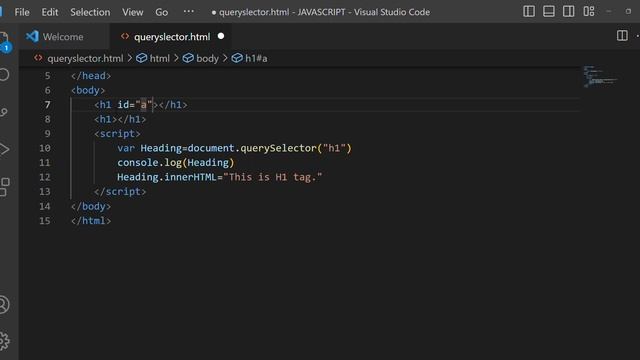This screenshot has height=360, width=640.
Task: Open the Run and Debug view
Action: click(3, 149)
